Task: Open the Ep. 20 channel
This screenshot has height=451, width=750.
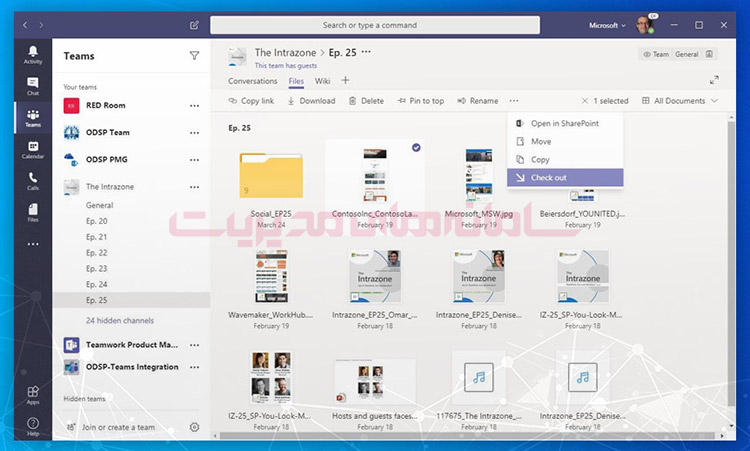Action: [97, 221]
